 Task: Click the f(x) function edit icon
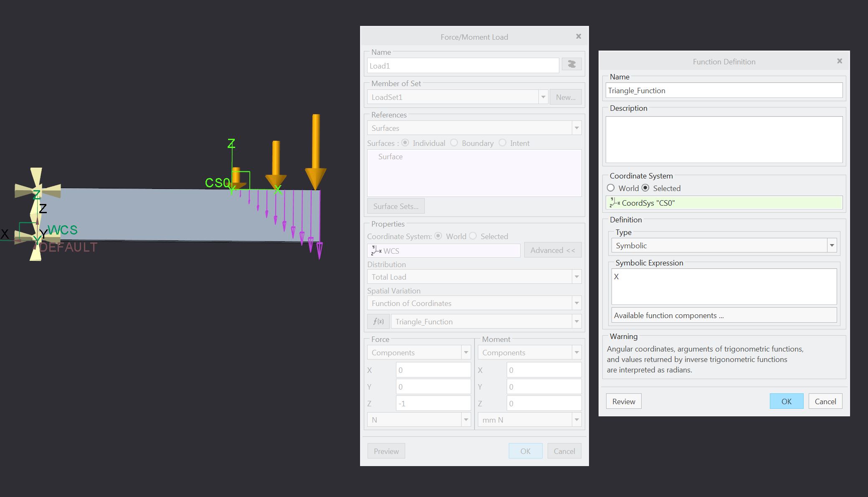pyautogui.click(x=378, y=321)
